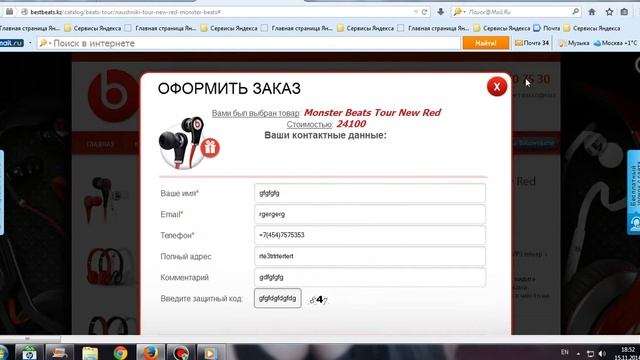
Task: Switch to Firefox in the taskbar
Action: click(x=151, y=353)
